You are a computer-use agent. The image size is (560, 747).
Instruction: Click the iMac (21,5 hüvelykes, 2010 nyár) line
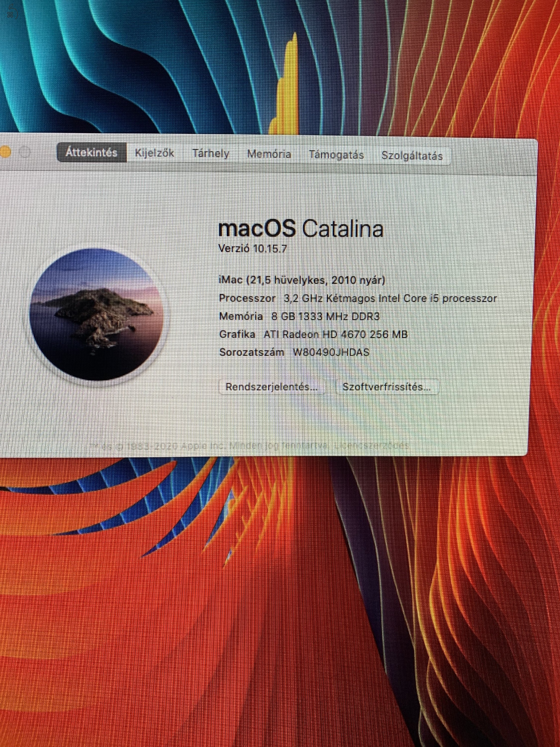pos(302,280)
